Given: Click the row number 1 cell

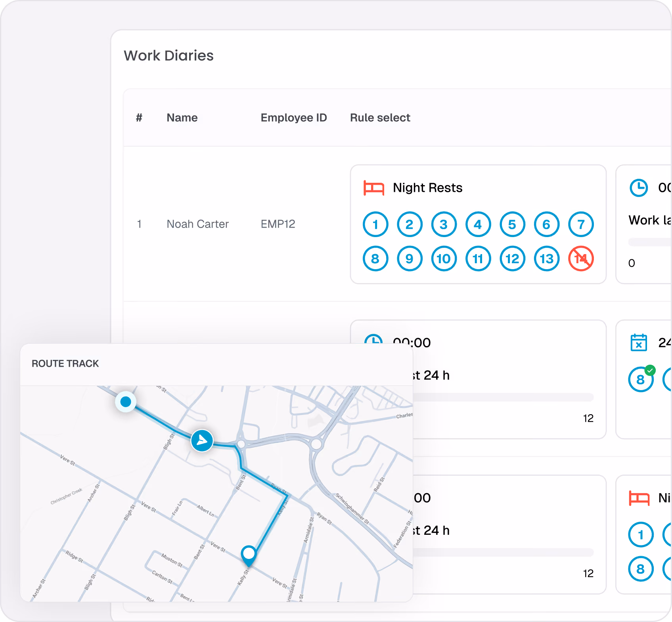Looking at the screenshot, I should (x=139, y=224).
